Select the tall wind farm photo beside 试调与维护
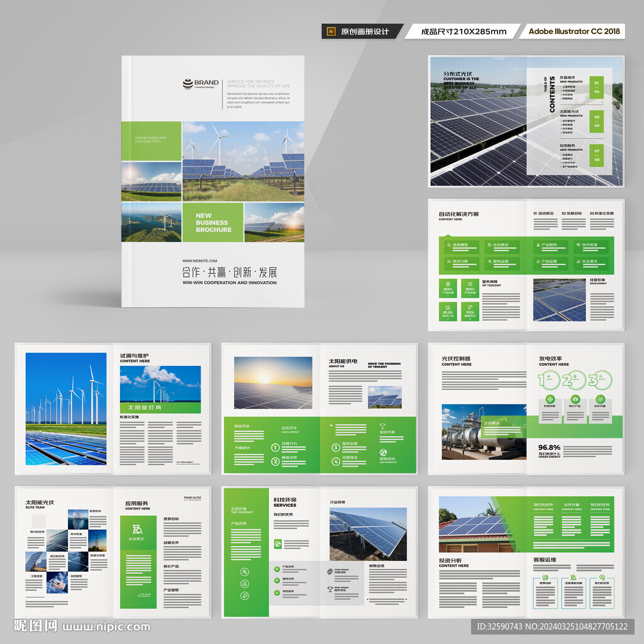This screenshot has width=644, height=644. pos(65,409)
